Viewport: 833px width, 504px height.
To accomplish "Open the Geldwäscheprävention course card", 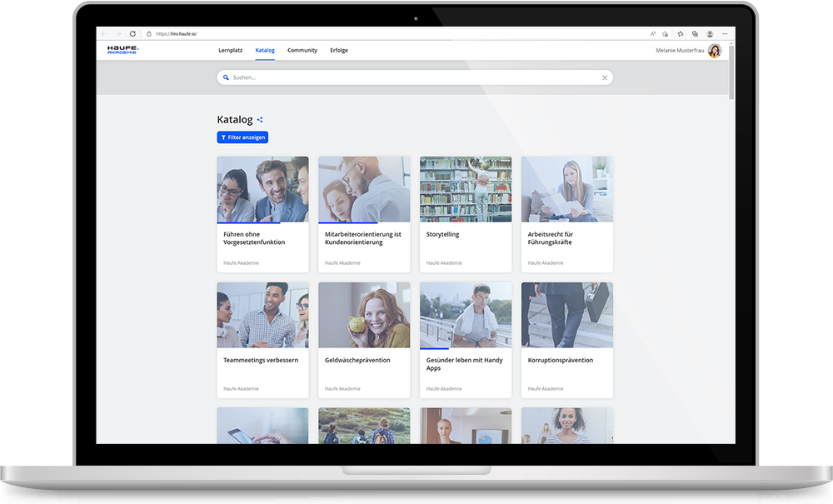I will (364, 340).
